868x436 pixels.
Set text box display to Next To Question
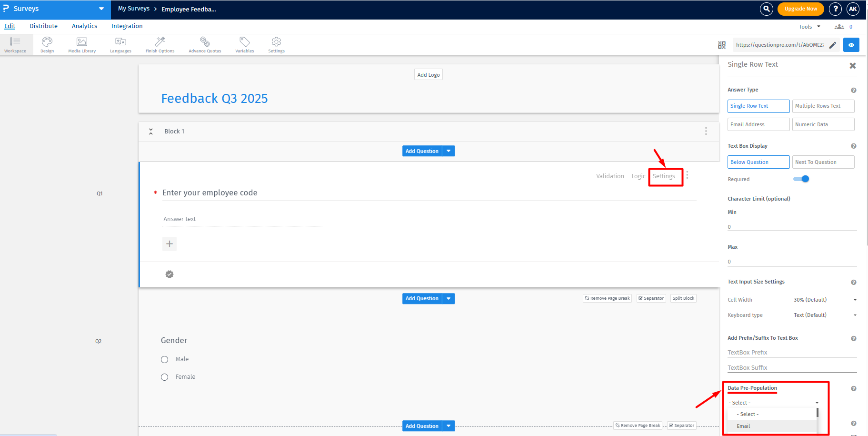click(x=823, y=162)
